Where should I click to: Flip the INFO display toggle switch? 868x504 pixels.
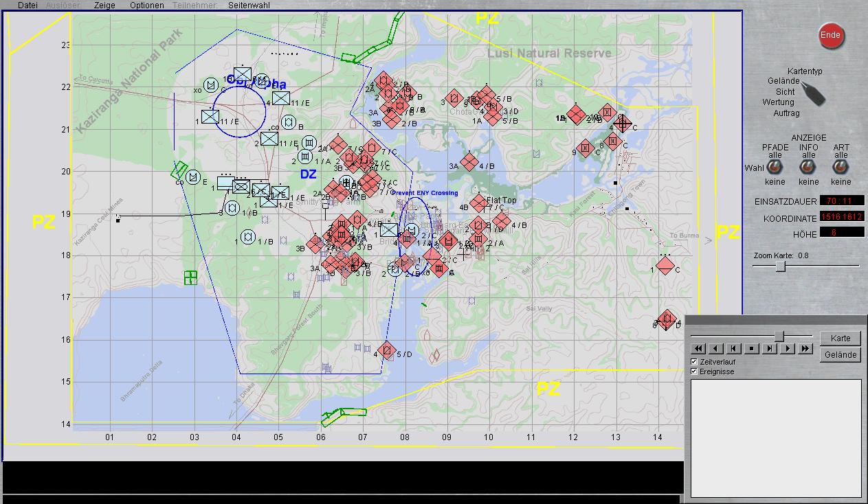[x=808, y=168]
